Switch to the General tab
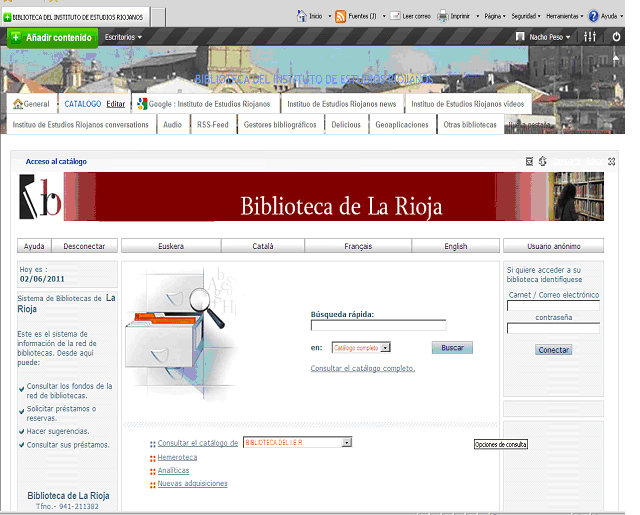This screenshot has height=515, width=640. click(x=31, y=104)
